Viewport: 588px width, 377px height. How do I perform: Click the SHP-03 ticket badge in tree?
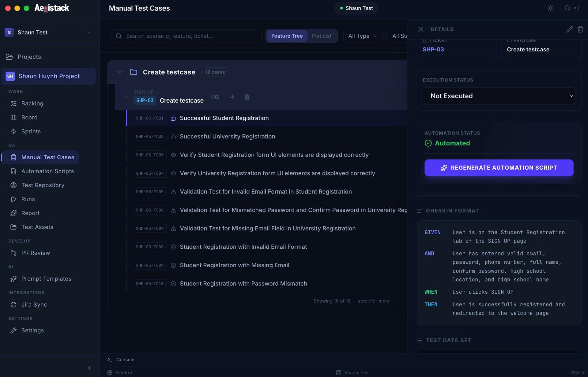point(145,100)
